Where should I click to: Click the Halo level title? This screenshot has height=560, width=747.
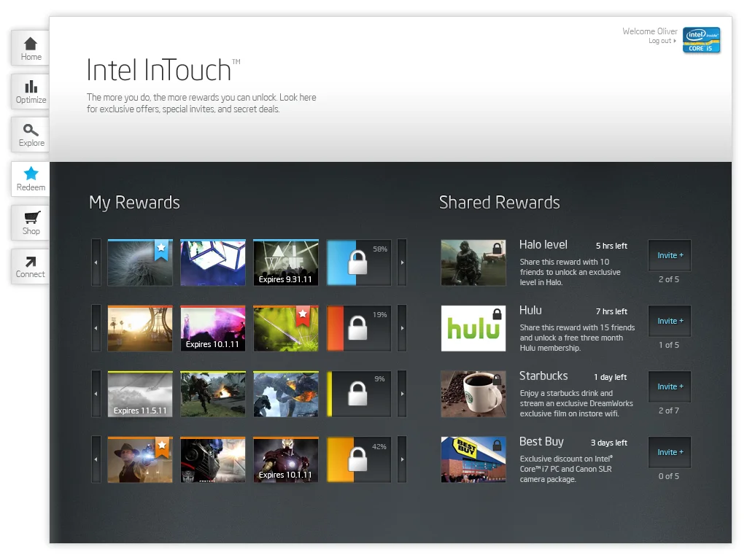(543, 245)
